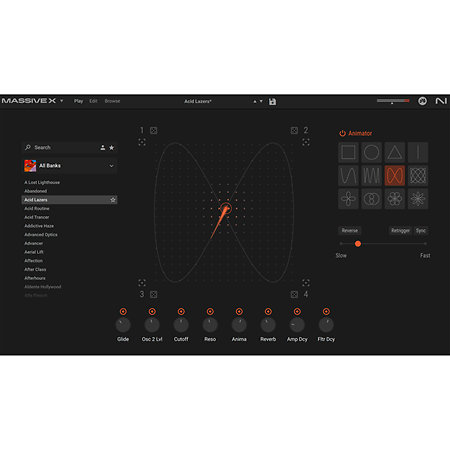Toggle the Reverb macro assign ring
The height and width of the screenshot is (450, 450).
(268, 311)
